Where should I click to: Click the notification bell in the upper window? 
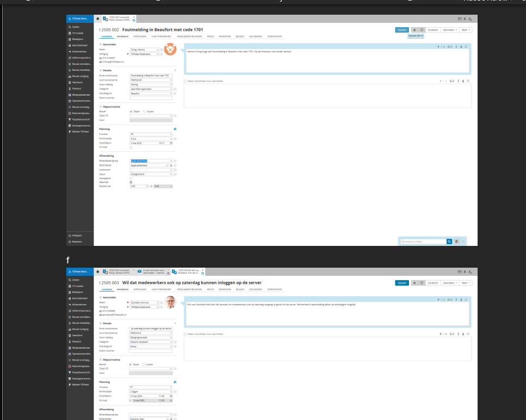[464, 18]
